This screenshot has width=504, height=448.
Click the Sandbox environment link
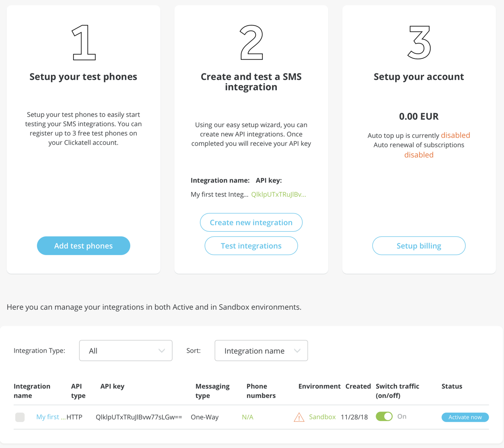[x=322, y=417]
